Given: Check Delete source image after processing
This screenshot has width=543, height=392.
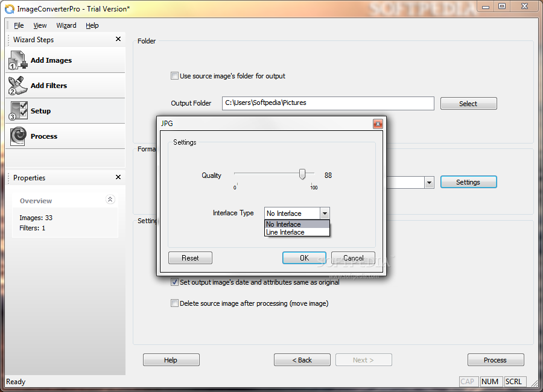Looking at the screenshot, I should coord(174,303).
